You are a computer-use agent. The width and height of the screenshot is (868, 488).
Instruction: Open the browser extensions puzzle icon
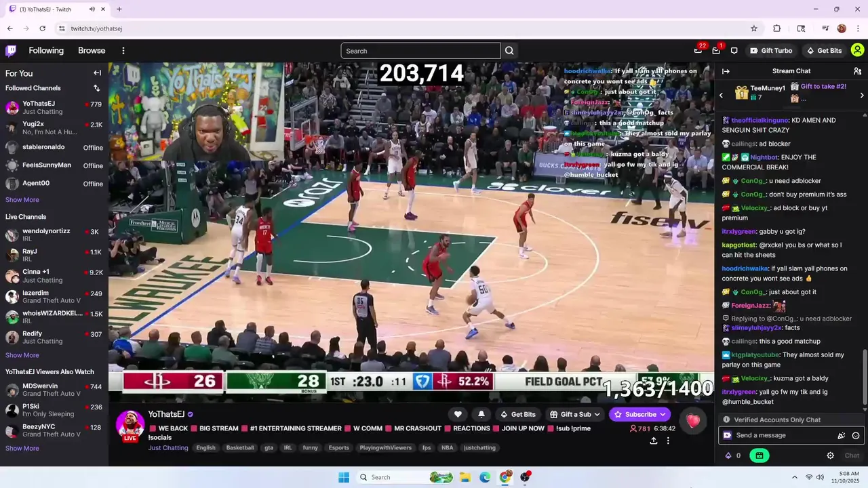[x=777, y=28]
